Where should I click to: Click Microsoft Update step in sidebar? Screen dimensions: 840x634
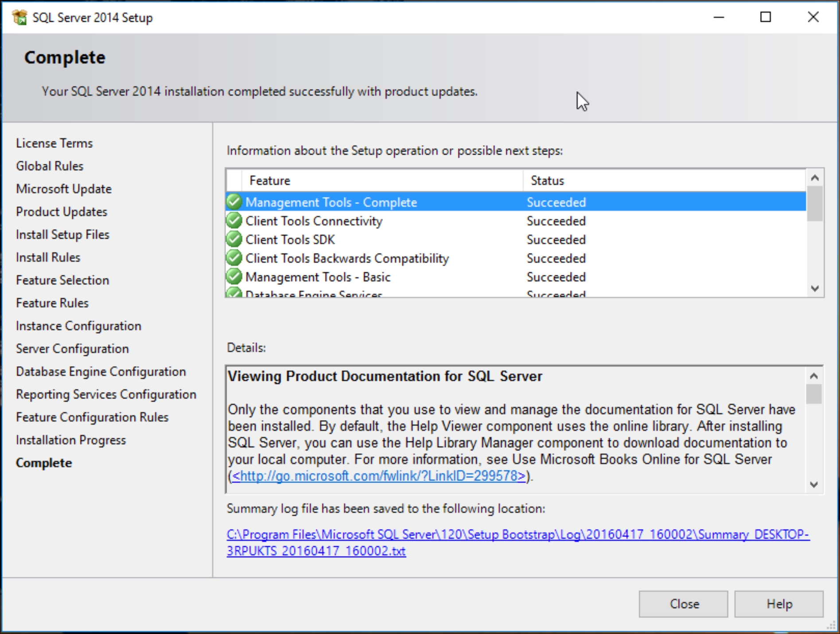point(64,189)
